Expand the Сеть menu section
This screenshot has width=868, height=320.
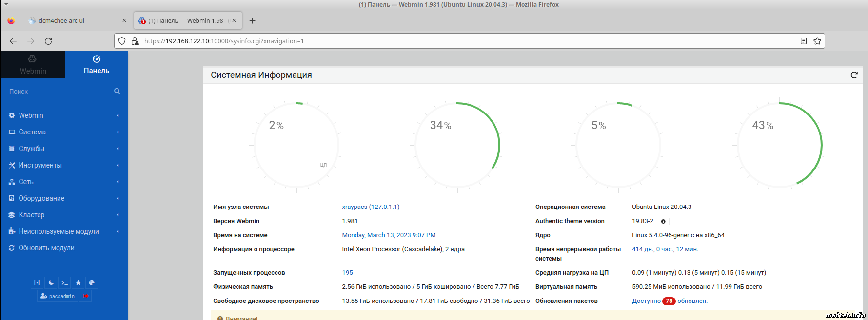click(26, 182)
